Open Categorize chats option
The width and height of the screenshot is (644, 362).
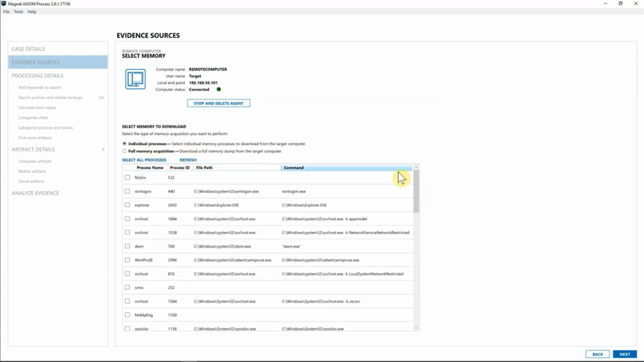33,118
